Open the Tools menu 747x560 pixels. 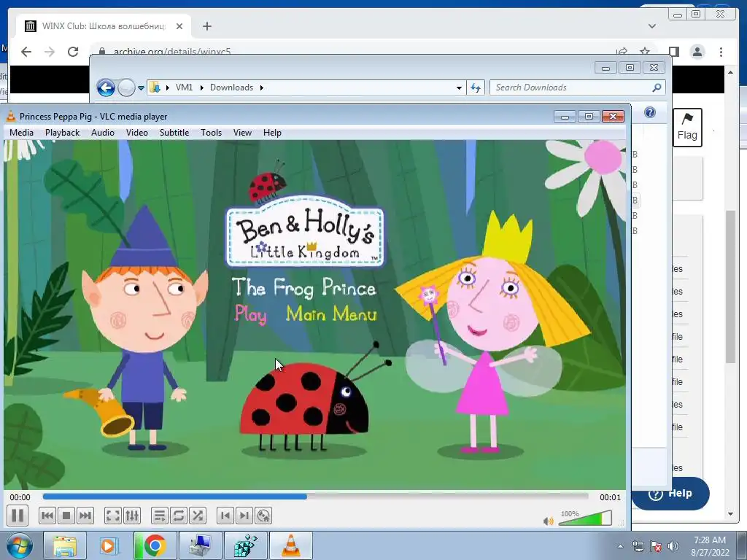(x=211, y=133)
